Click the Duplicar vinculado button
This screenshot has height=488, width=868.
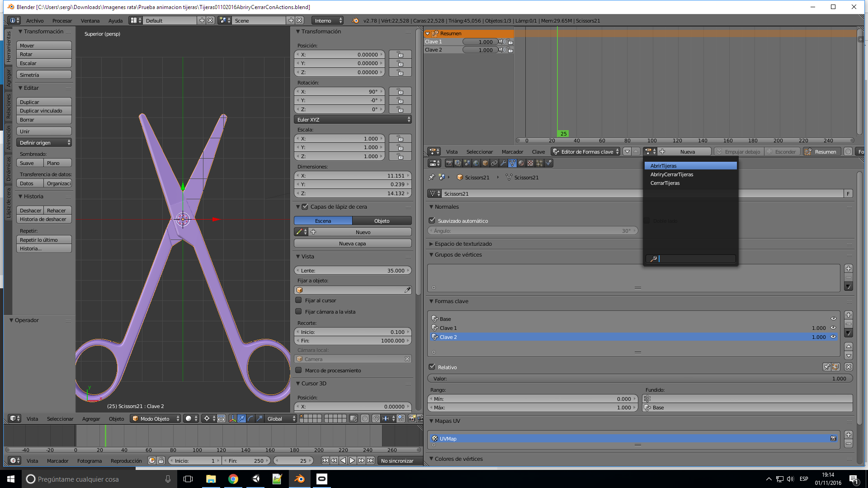pyautogui.click(x=44, y=111)
